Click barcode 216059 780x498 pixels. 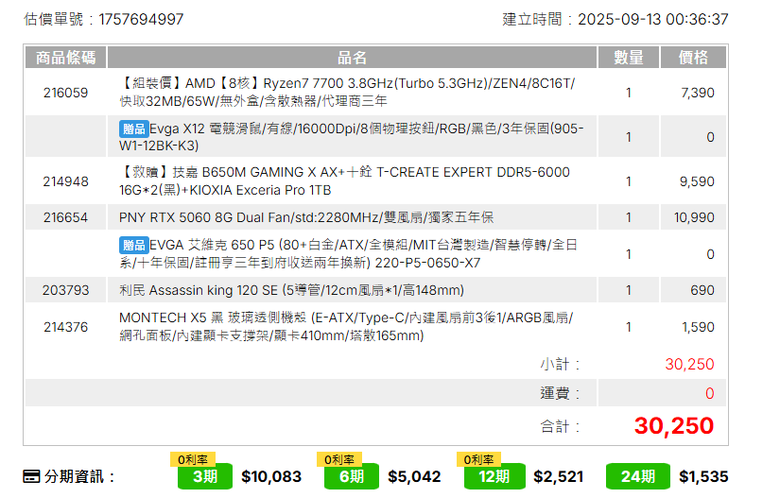pyautogui.click(x=66, y=93)
